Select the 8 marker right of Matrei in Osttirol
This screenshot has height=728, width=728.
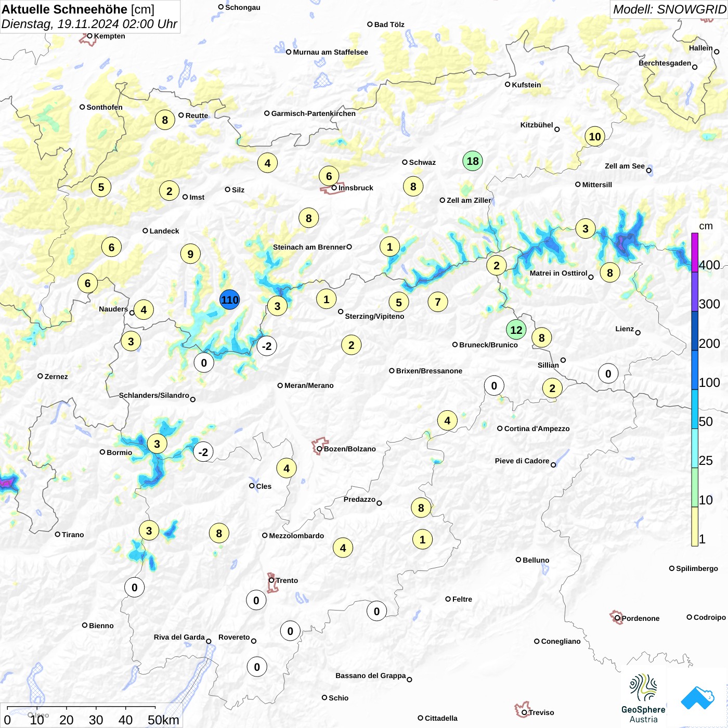pos(610,272)
